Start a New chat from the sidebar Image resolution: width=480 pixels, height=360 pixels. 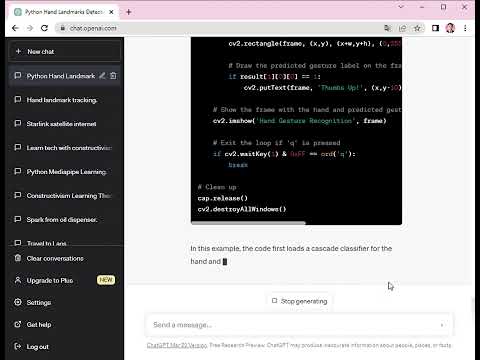(64, 51)
